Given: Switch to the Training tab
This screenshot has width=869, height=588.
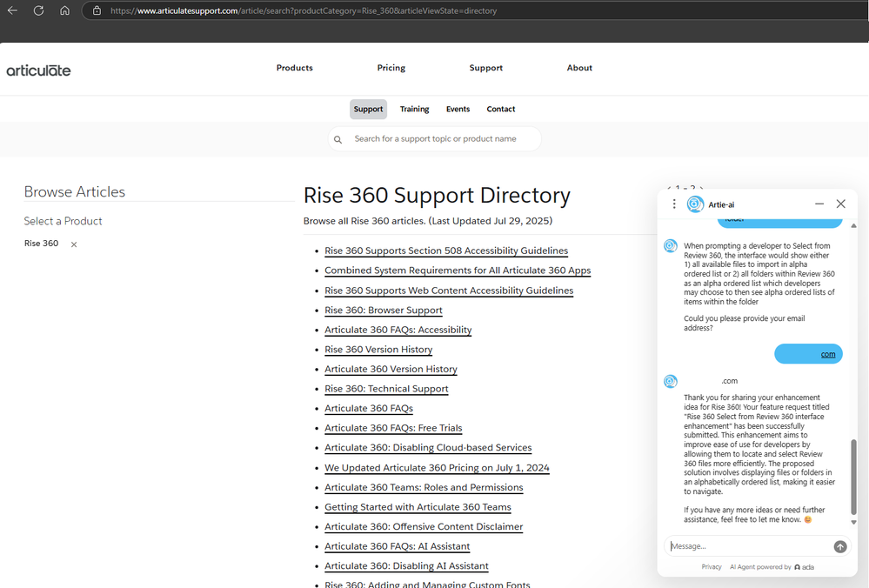Looking at the screenshot, I should tap(414, 110).
